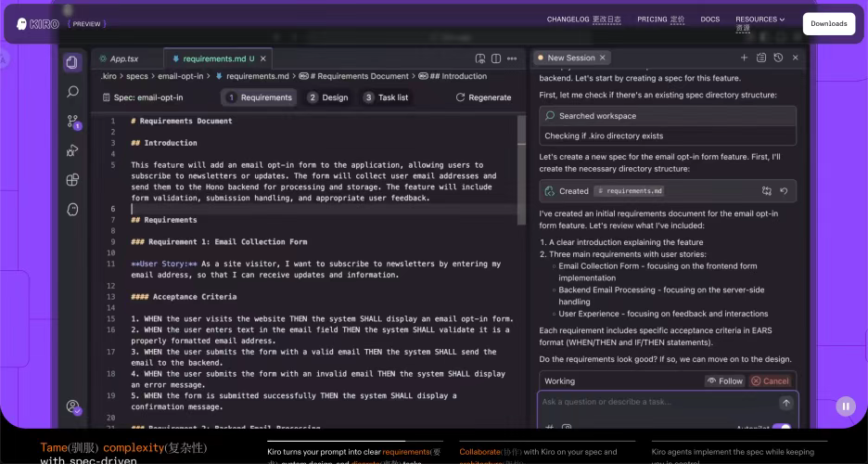This screenshot has width=868, height=464.
Task: Open the Explorer files icon in sidebar
Action: [72, 62]
